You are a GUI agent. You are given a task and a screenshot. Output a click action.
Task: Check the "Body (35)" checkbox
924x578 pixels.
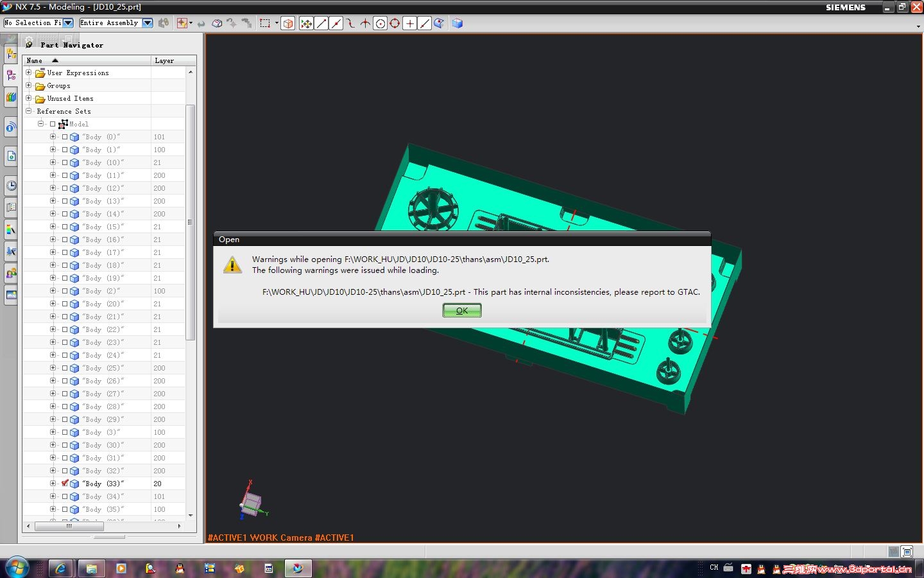pos(65,509)
